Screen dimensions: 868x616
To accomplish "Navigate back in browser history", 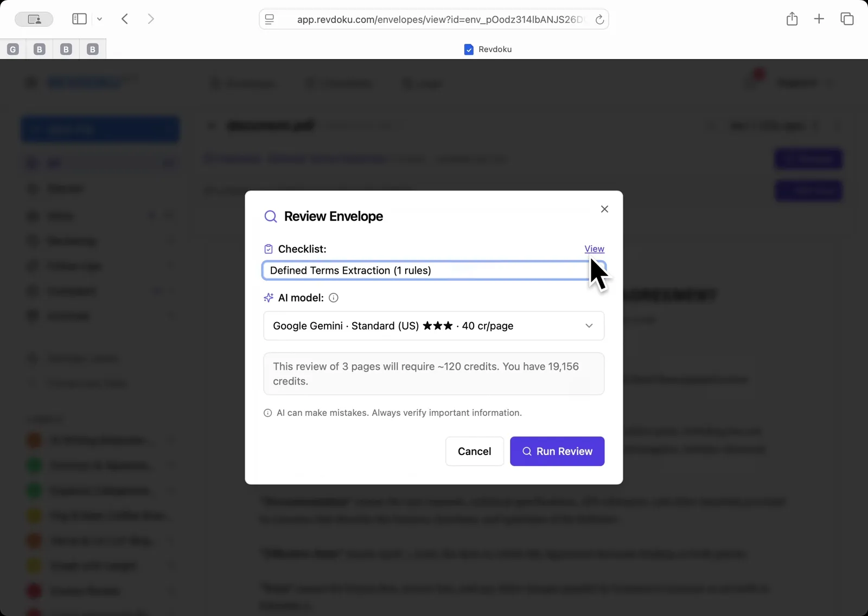I will click(124, 18).
